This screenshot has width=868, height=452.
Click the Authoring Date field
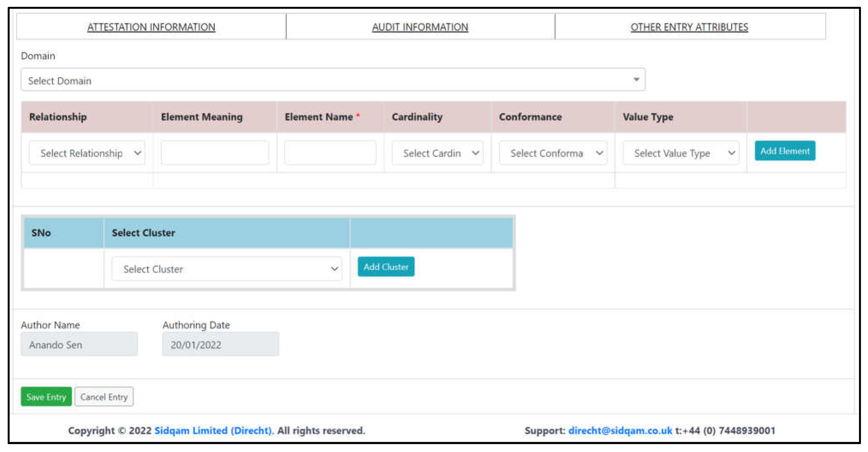(220, 344)
